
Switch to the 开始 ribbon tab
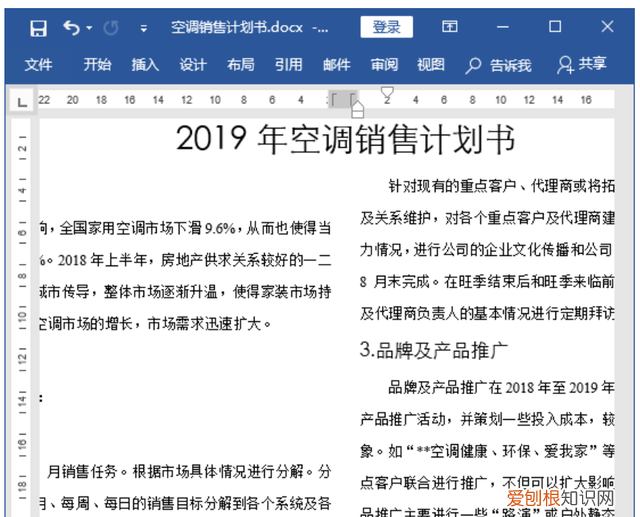(x=97, y=64)
